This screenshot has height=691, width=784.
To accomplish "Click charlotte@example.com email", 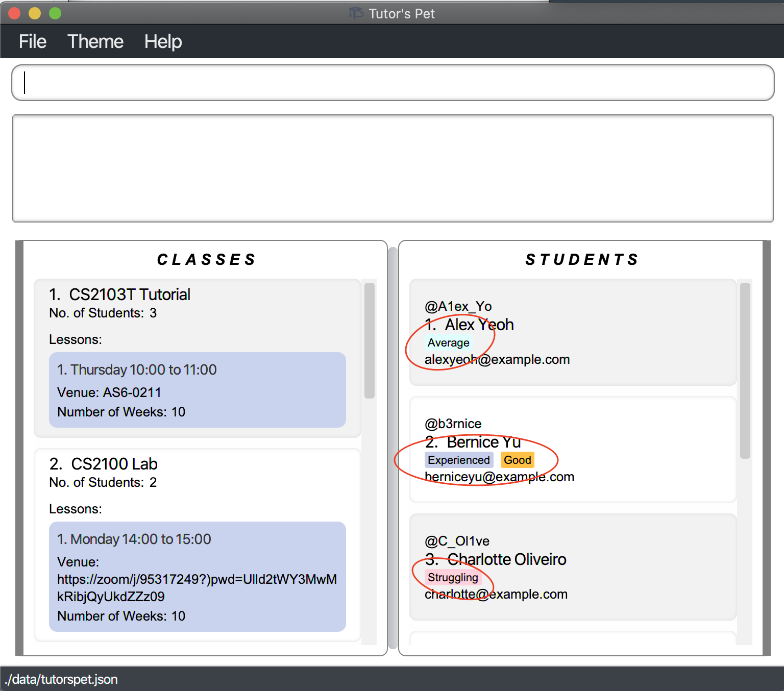I will pos(496,594).
